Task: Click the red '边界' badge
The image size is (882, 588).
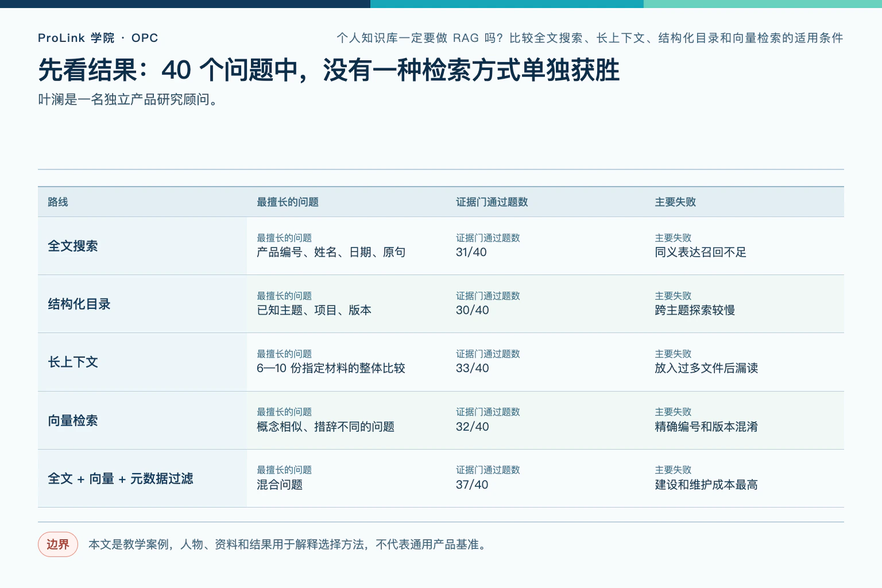Action: click(x=58, y=544)
